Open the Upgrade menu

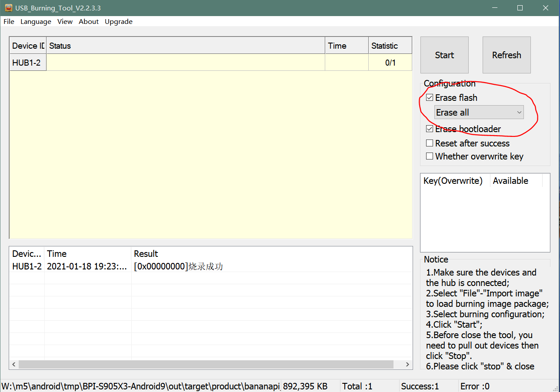click(x=118, y=21)
